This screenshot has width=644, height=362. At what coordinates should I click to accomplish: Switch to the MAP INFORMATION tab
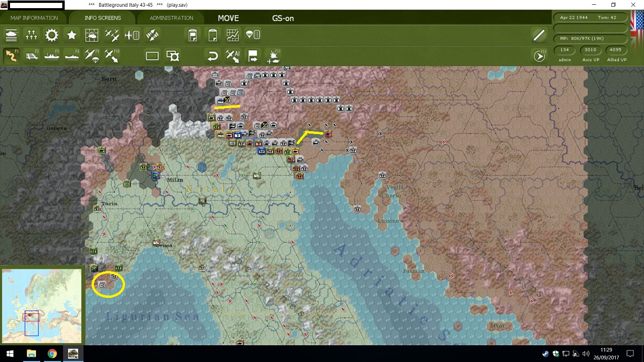pyautogui.click(x=34, y=18)
